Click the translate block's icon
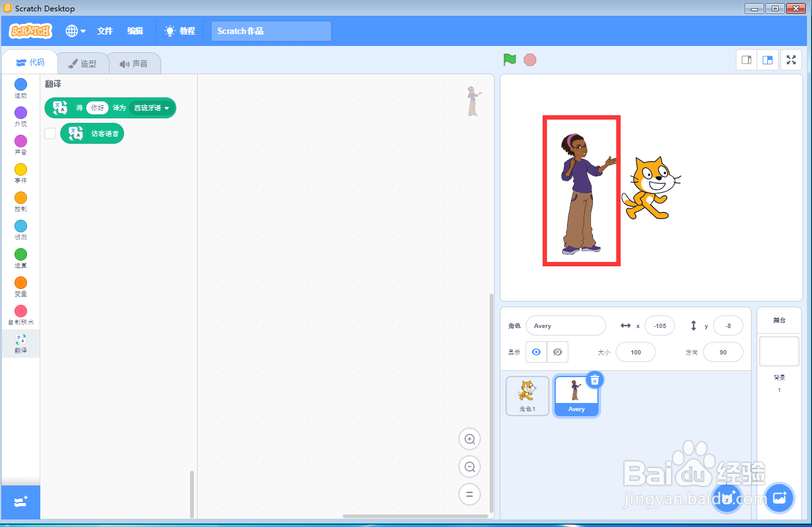Screen dimensions: 812x527 click(60, 108)
